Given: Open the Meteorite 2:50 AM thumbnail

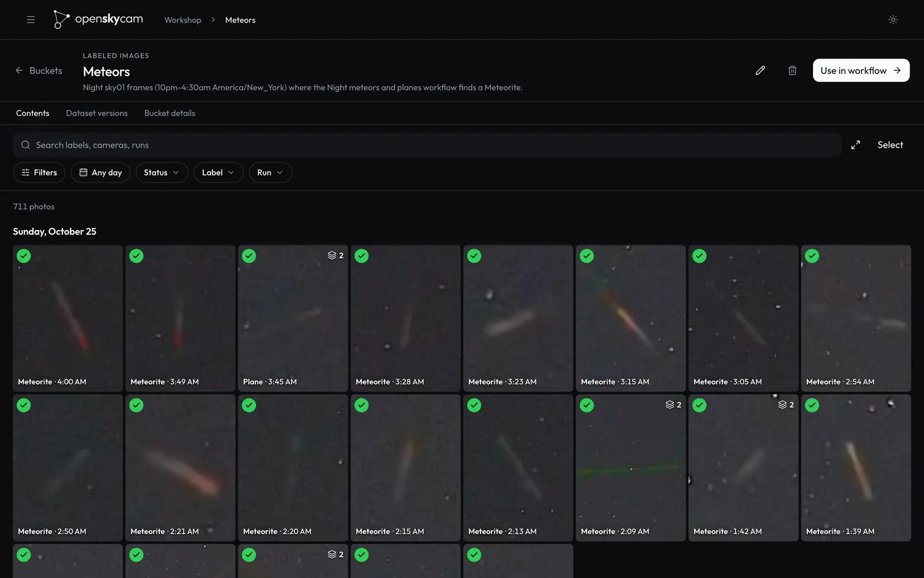Looking at the screenshot, I should tap(68, 468).
